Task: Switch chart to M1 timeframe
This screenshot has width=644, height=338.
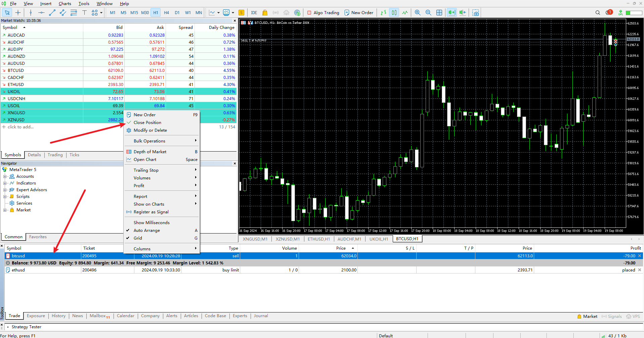Action: 113,13
